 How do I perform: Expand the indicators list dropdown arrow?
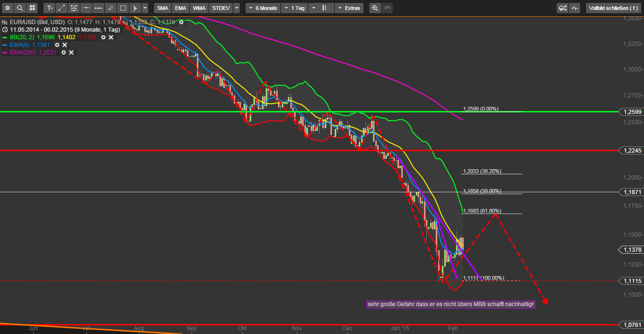pyautogui.click(x=237, y=8)
